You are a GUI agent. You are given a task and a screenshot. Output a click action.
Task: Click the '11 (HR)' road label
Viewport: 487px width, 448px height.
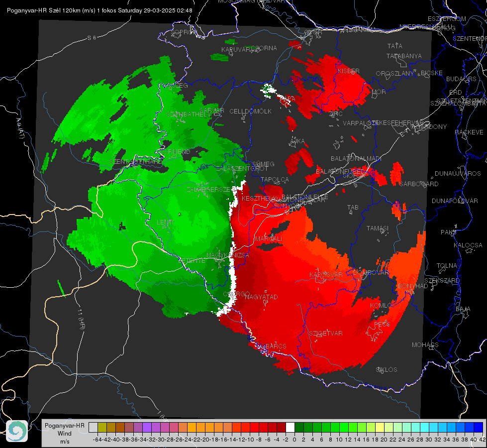pyautogui.click(x=81, y=319)
